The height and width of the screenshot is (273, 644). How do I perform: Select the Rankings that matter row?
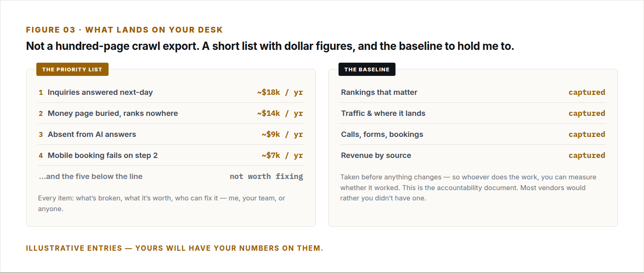tap(473, 92)
